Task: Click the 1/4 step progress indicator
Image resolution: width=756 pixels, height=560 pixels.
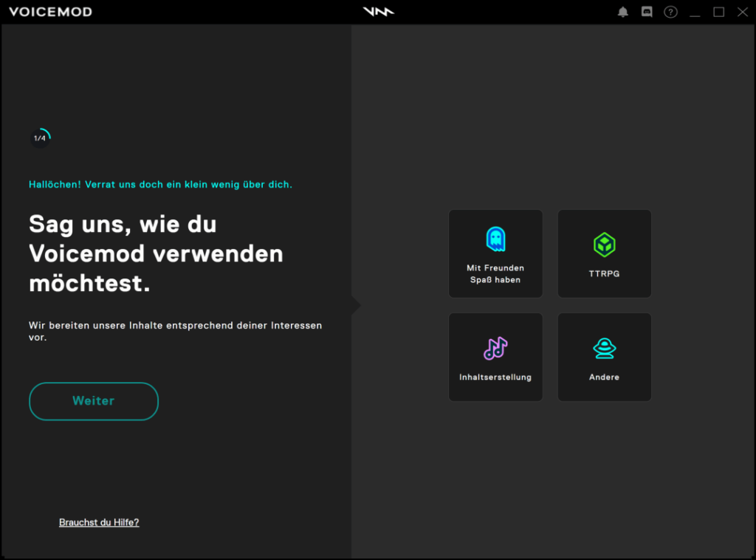Action: [40, 138]
